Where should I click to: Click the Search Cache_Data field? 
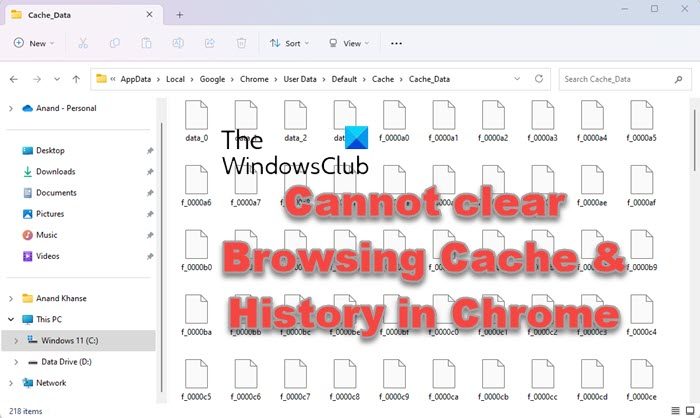[x=625, y=79]
